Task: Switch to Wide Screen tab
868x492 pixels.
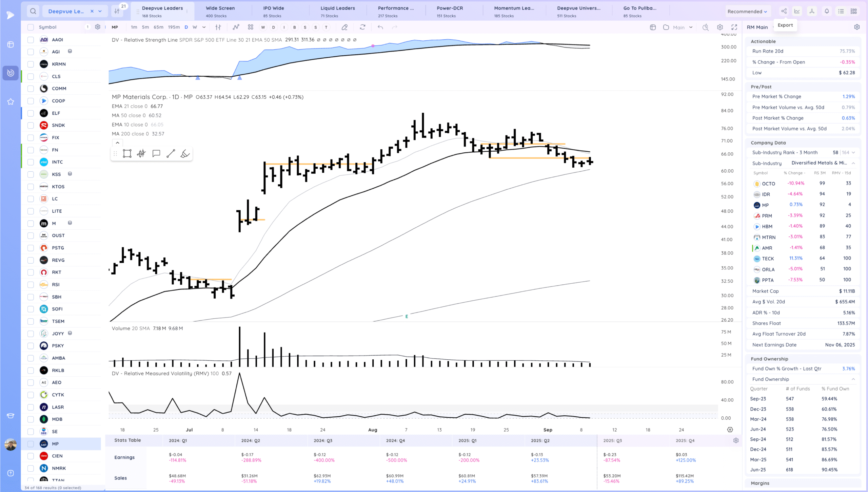Action: coord(220,12)
